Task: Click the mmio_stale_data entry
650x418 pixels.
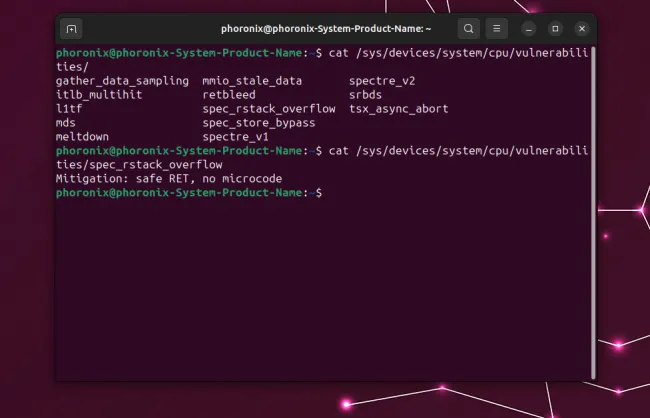Action: pos(251,80)
